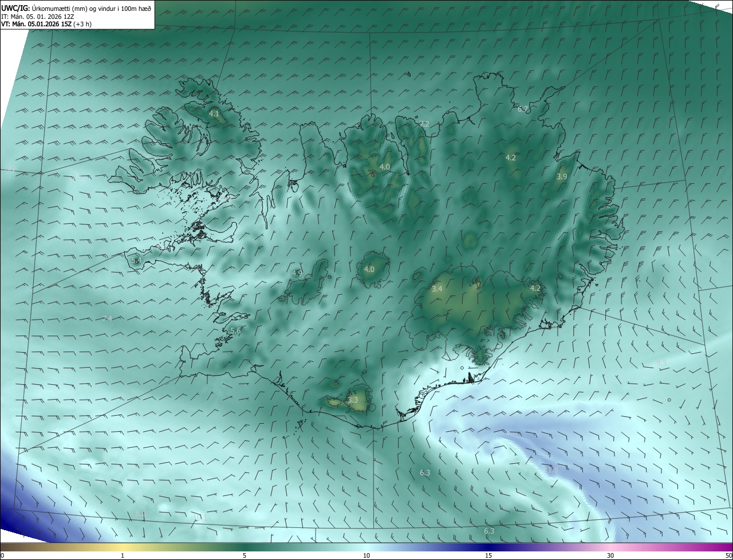Click the valid time 'VT: Mán. 05.01.2026 15Z (+3 h)'
The image size is (733, 560).
46,24
